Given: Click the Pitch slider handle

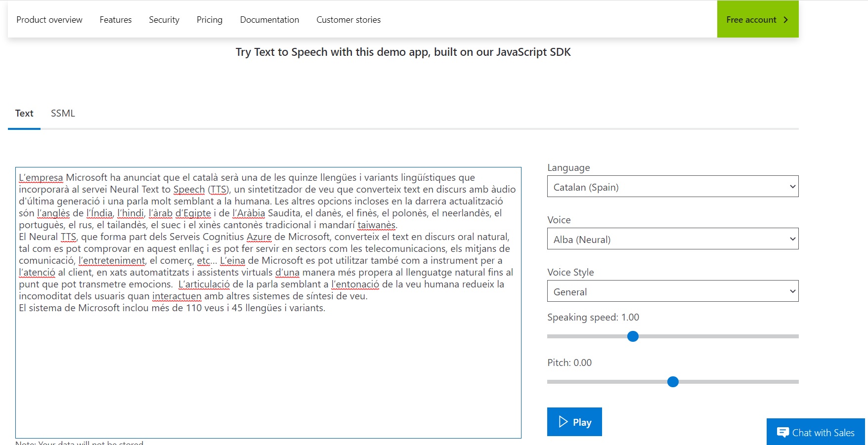Looking at the screenshot, I should coord(673,382).
